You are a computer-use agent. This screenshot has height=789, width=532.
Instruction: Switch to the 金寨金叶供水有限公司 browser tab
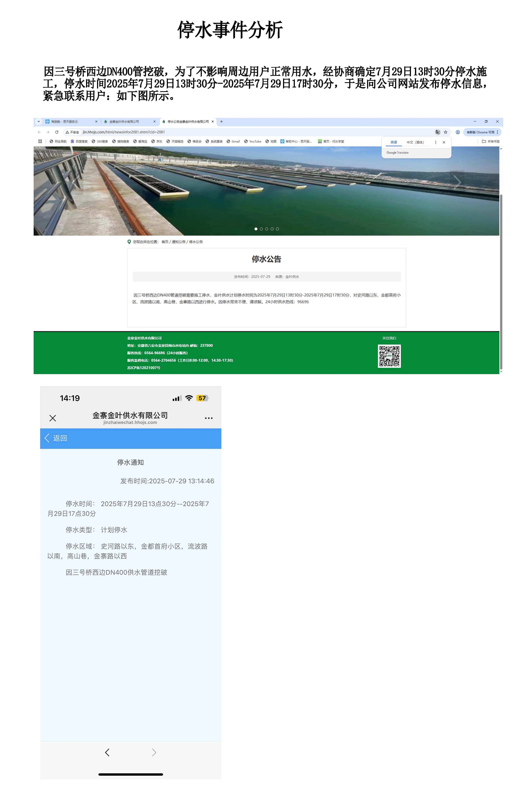pyautogui.click(x=124, y=122)
